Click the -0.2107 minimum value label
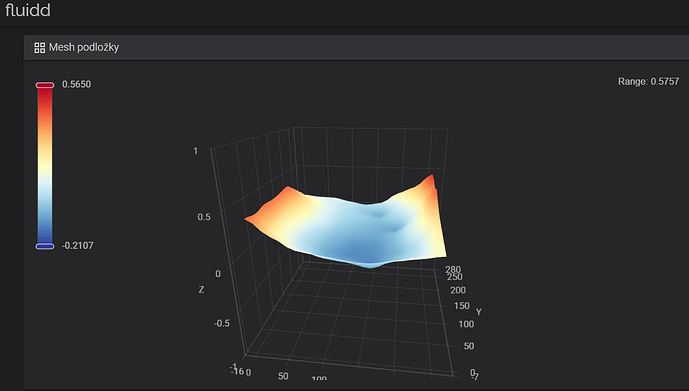Image resolution: width=689 pixels, height=391 pixels. [x=77, y=246]
